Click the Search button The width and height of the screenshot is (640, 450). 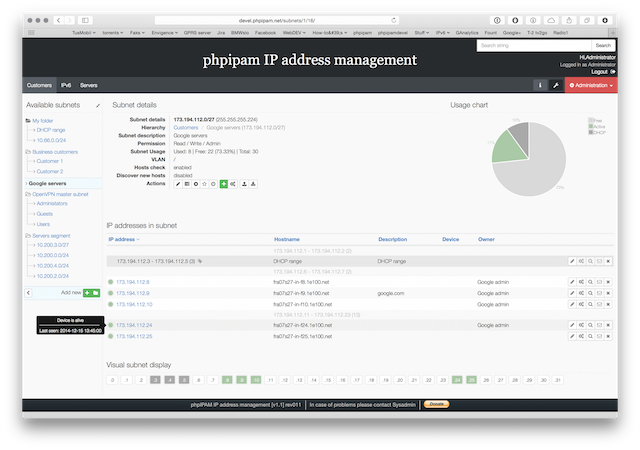pyautogui.click(x=603, y=45)
